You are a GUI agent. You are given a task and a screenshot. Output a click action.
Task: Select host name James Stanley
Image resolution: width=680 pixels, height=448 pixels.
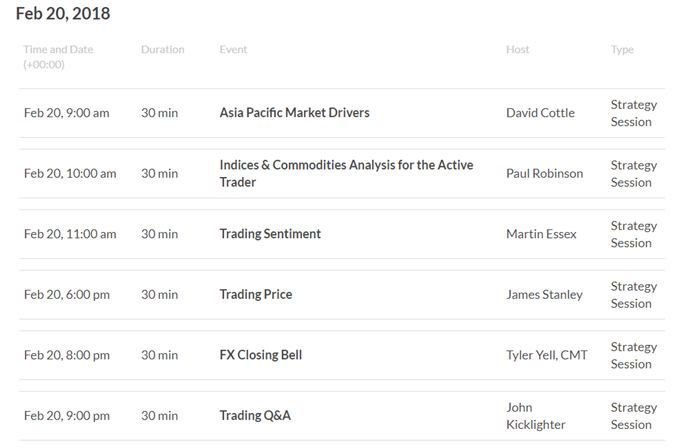[x=545, y=294]
